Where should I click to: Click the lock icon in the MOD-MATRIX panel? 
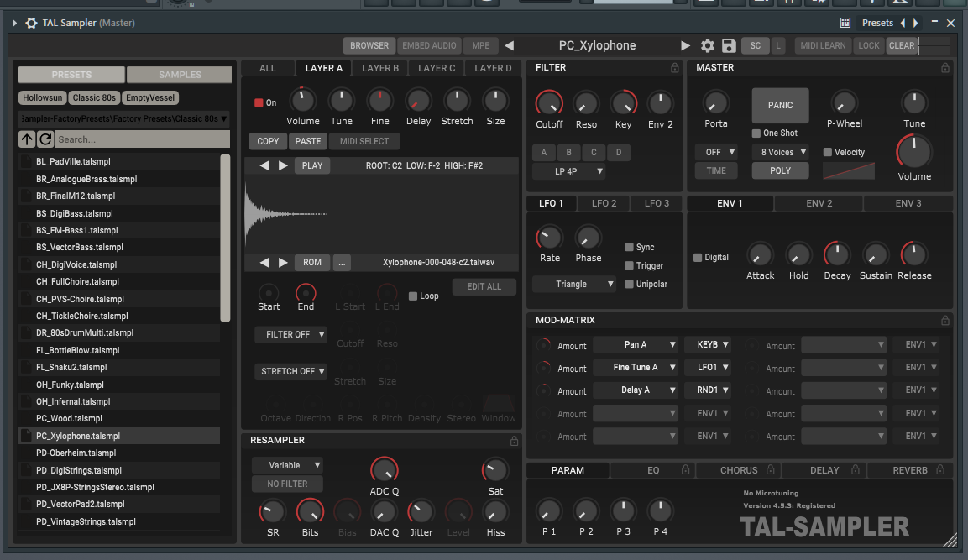coord(945,321)
